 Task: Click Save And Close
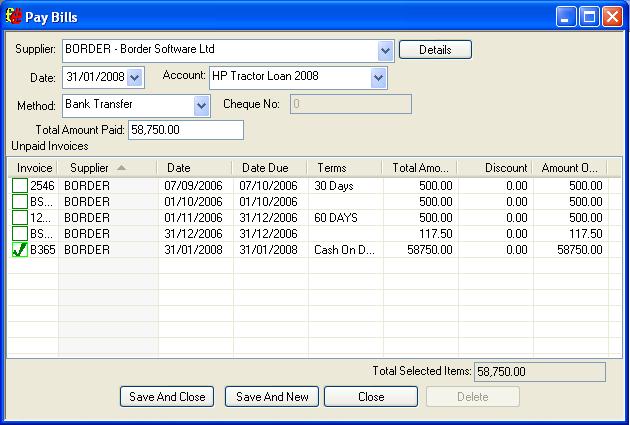point(167,396)
